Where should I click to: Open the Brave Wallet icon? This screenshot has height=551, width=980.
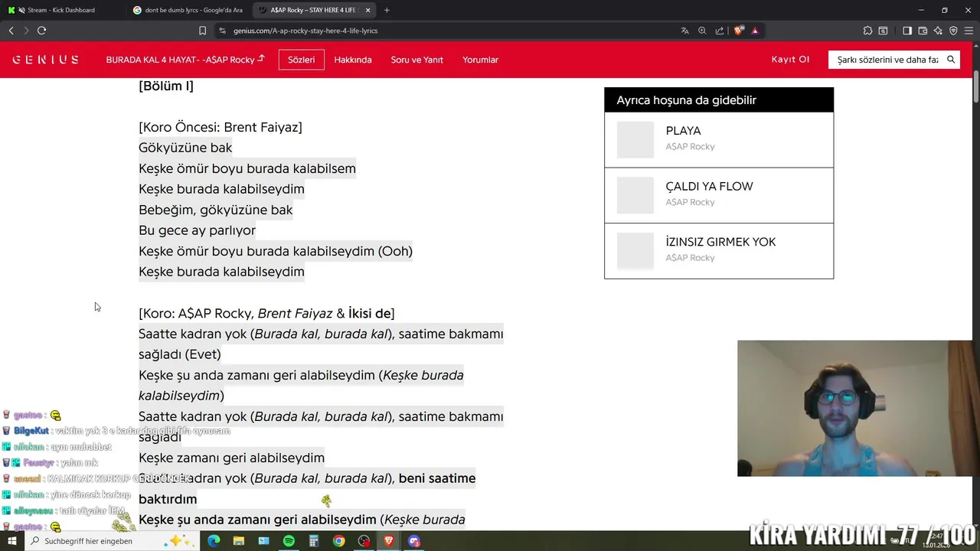pyautogui.click(x=923, y=31)
